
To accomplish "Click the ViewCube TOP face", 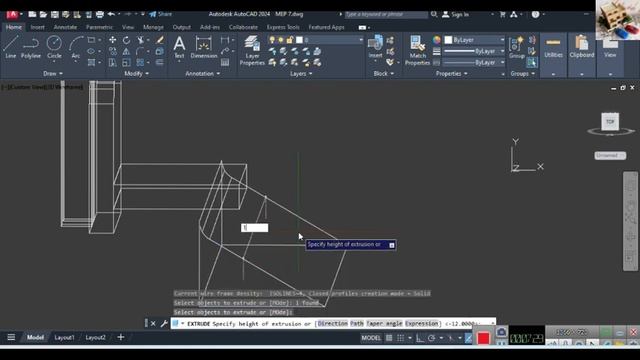I will pyautogui.click(x=610, y=122).
